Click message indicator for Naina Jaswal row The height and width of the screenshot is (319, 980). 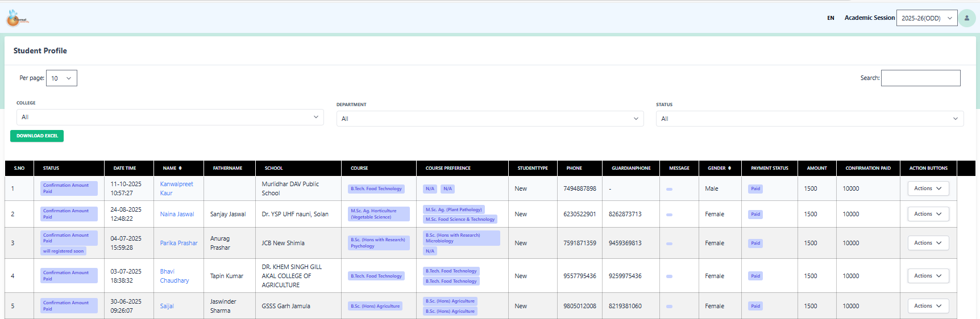(x=669, y=215)
